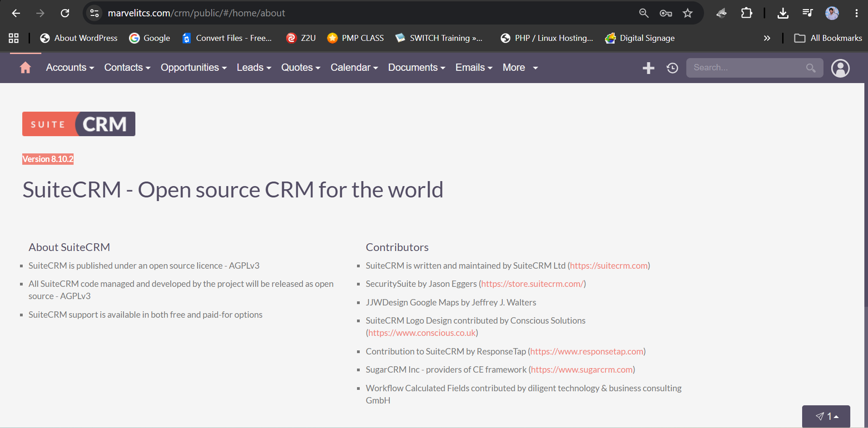Reload the current page
Screen dimensions: 868x428
[x=65, y=13]
